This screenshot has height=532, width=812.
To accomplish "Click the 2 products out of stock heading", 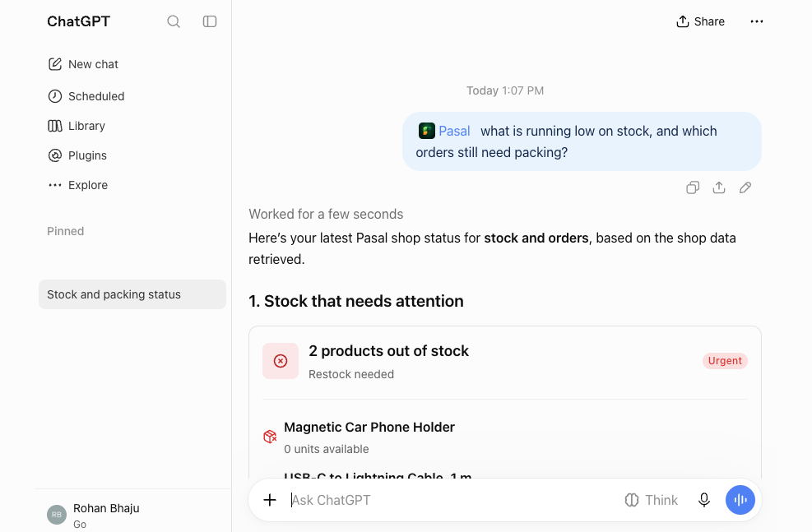I will click(x=388, y=351).
